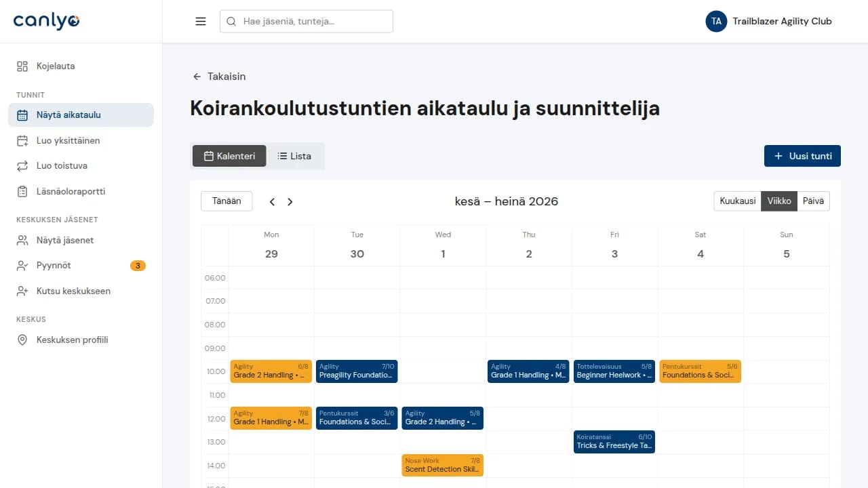Viewport: 868px width, 488px height.
Task: Select Päivä day view
Action: pyautogui.click(x=813, y=201)
